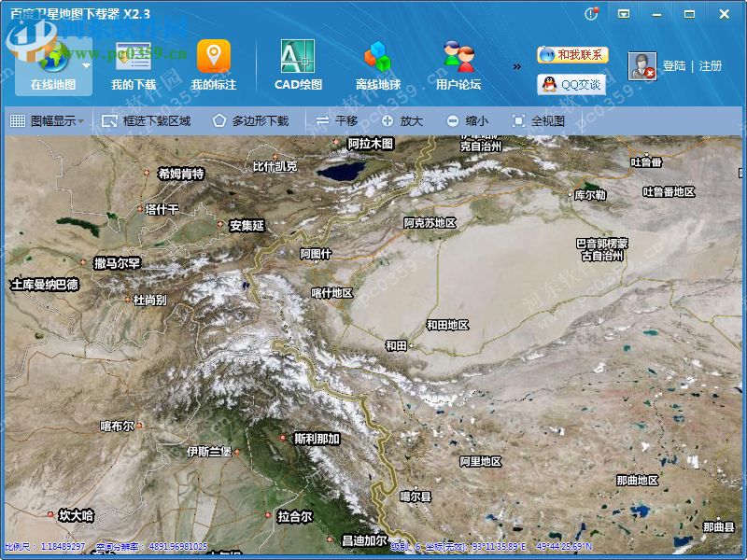Viewport: 747px width, 560px height.
Task: Click the 比什凯克 city label
Action: click(x=275, y=166)
